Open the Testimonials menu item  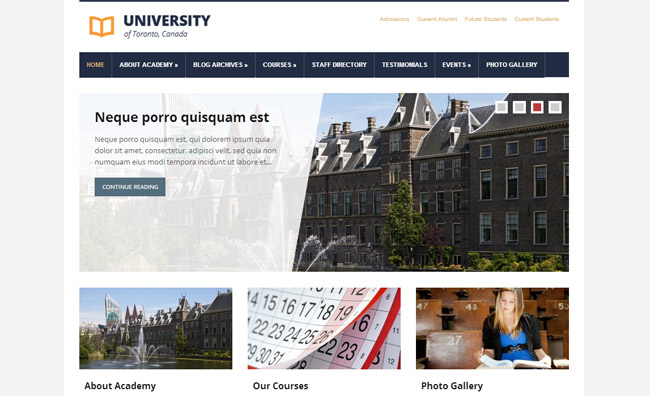tap(405, 65)
